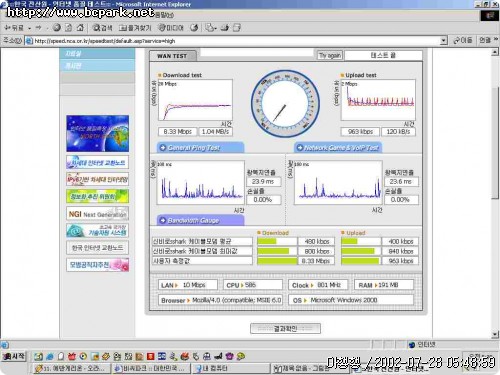Click the speedometer dial gauge
The image size is (500, 375).
(285, 104)
